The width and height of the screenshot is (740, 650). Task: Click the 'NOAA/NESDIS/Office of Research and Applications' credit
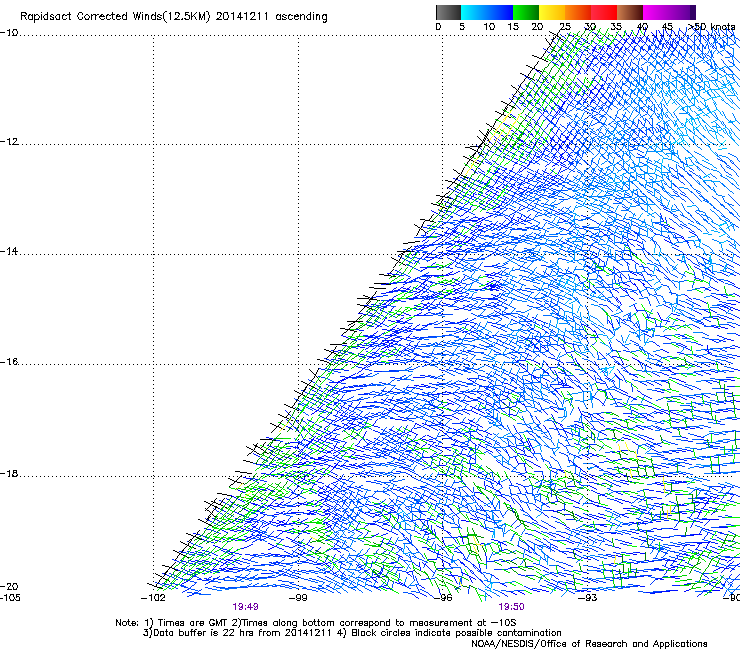pyautogui.click(x=589, y=644)
